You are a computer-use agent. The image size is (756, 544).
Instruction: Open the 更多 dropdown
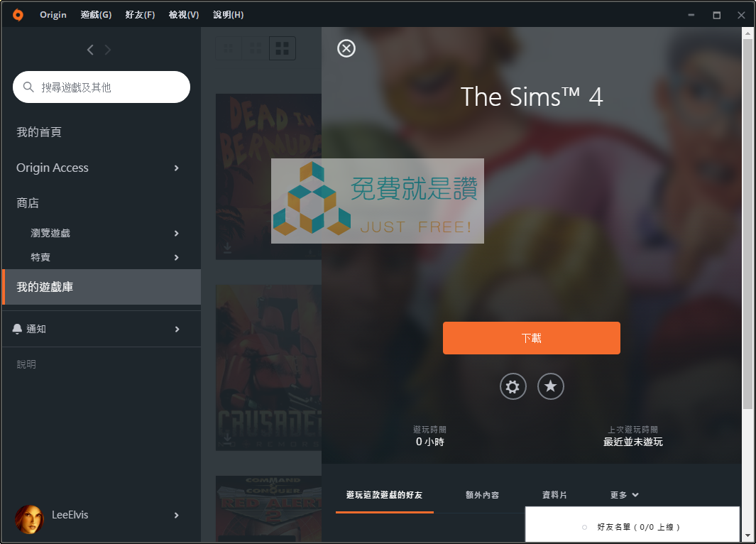point(625,495)
